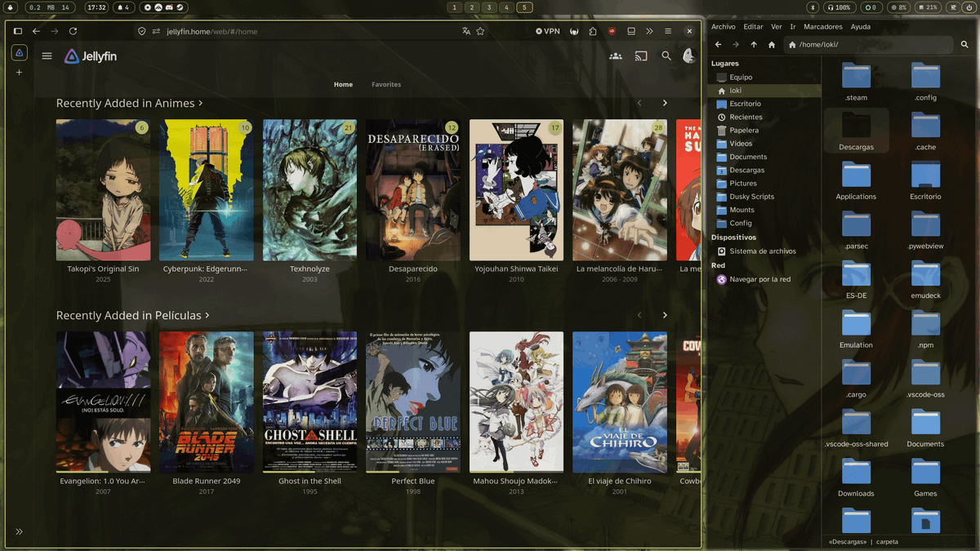Screen dimensions: 980x551
Task: Go back in the browser
Action: click(36, 31)
